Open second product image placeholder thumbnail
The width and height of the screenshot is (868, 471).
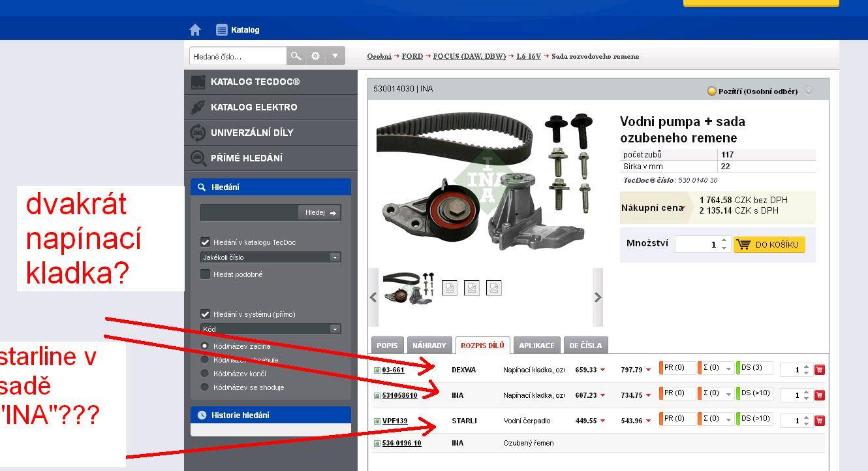450,288
